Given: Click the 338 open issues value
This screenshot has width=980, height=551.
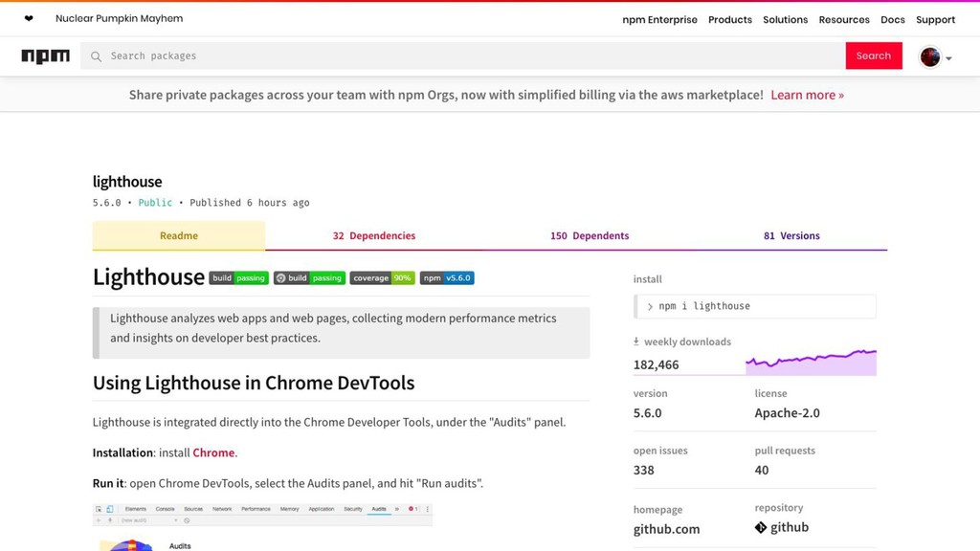Looking at the screenshot, I should (644, 471).
